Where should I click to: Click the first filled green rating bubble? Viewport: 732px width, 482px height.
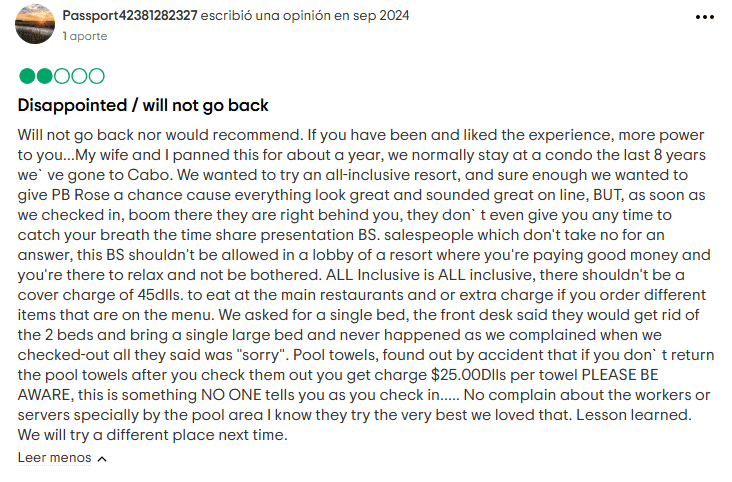pos(27,76)
